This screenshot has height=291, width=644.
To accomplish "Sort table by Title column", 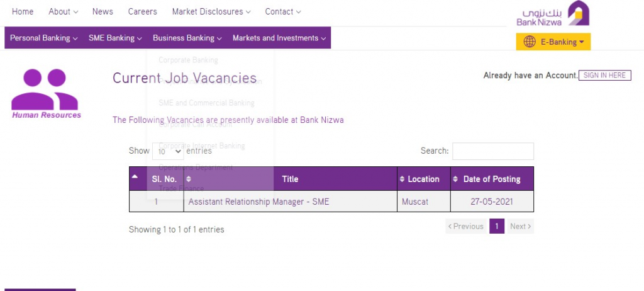I will 290,179.
